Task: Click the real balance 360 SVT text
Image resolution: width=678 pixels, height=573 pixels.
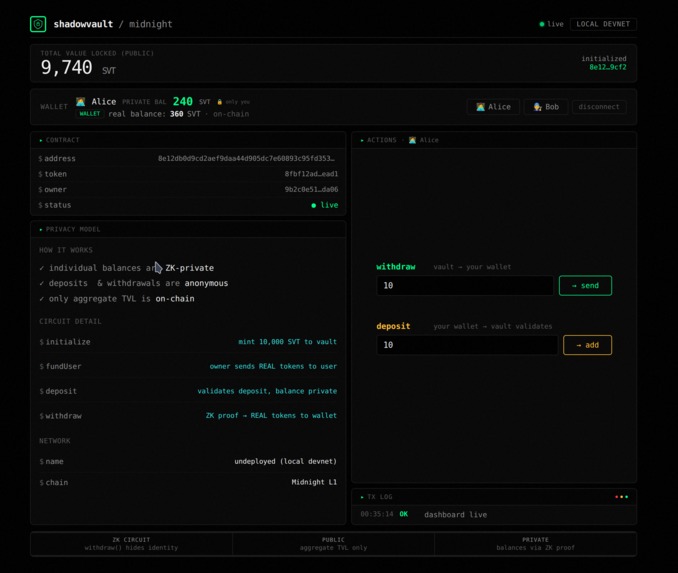Action: (x=154, y=114)
